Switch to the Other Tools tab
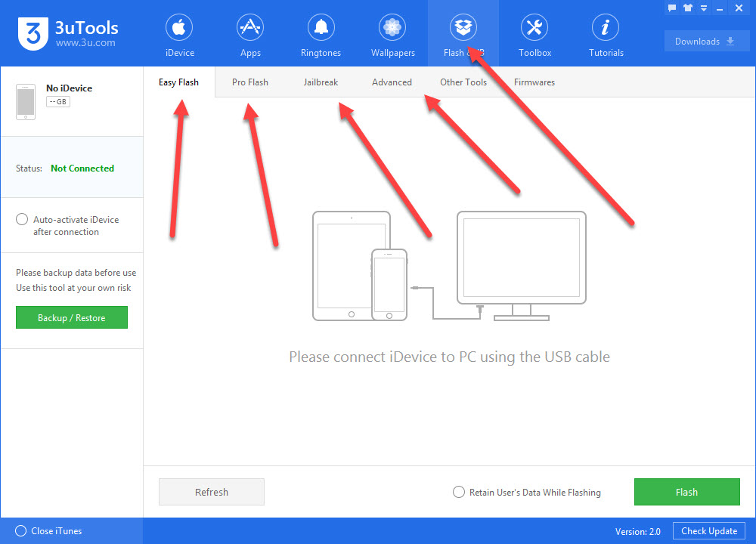756x544 pixels. [x=463, y=82]
